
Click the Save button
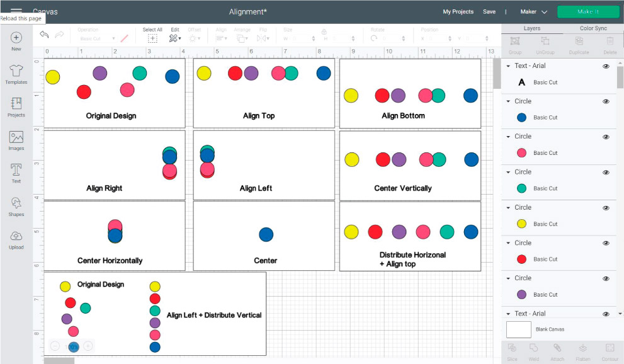pos(489,12)
